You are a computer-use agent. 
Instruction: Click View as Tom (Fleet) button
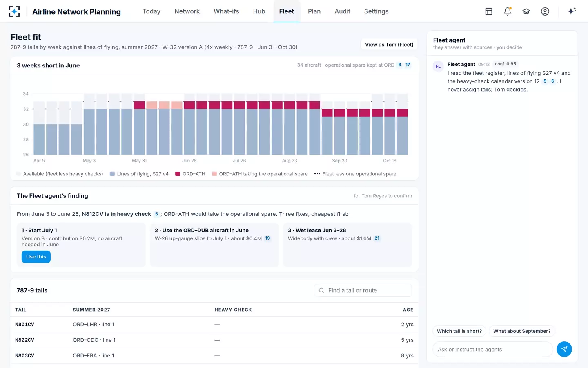click(x=389, y=45)
